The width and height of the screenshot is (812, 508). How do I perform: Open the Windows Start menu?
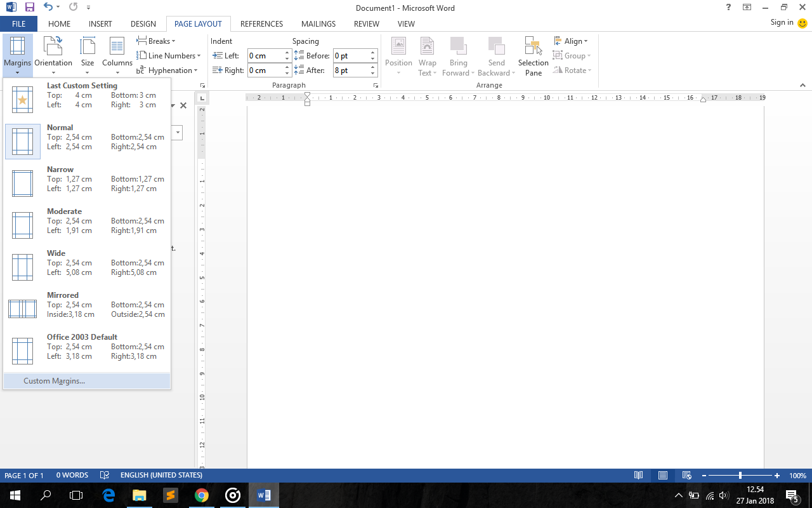(x=15, y=495)
